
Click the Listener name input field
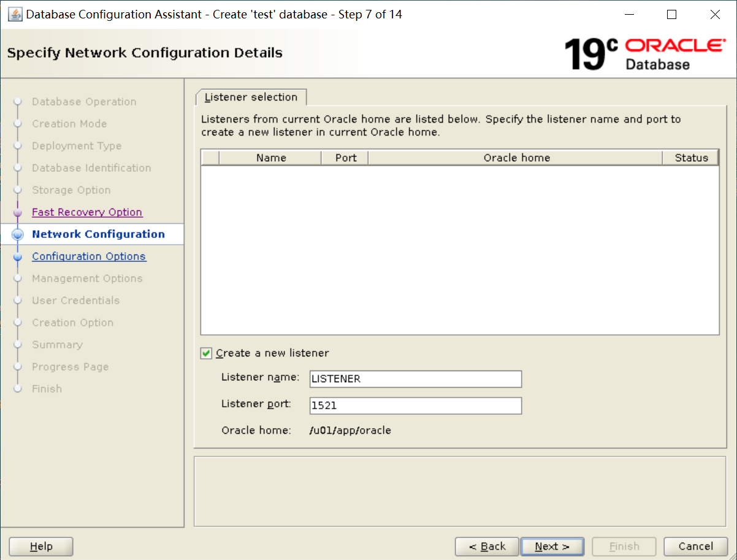point(416,379)
